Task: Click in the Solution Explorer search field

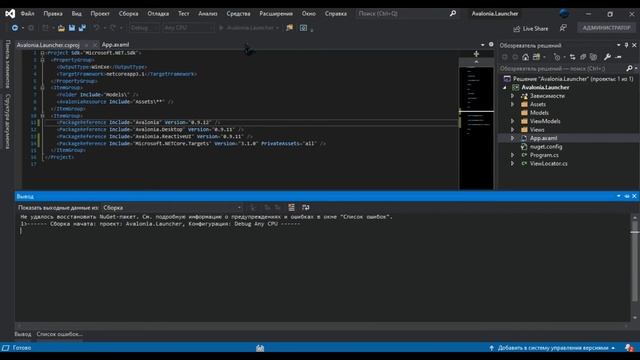Action: click(x=562, y=69)
